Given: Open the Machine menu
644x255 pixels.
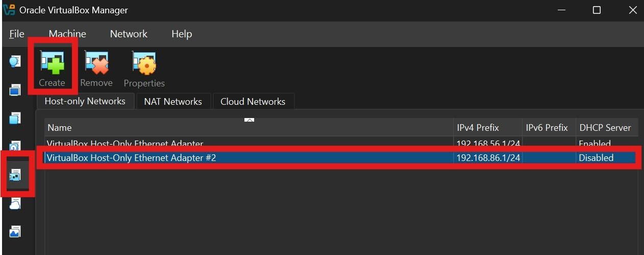Looking at the screenshot, I should click(67, 34).
